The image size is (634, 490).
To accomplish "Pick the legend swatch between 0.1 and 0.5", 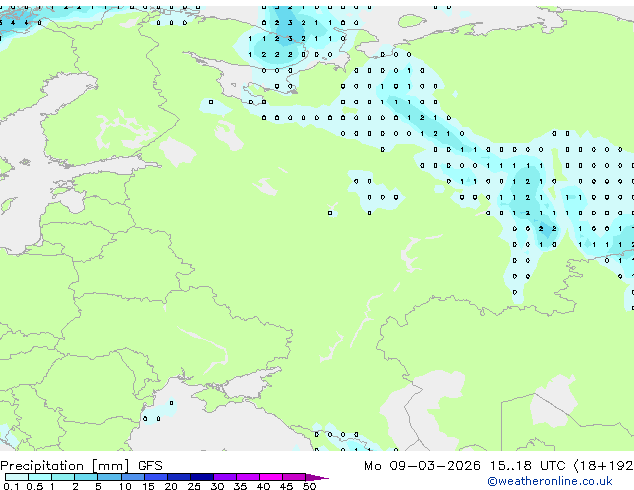I will [x=17, y=477].
